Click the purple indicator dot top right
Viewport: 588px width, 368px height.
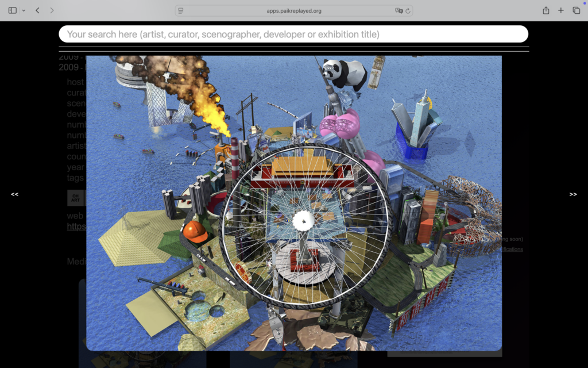pyautogui.click(x=585, y=3)
